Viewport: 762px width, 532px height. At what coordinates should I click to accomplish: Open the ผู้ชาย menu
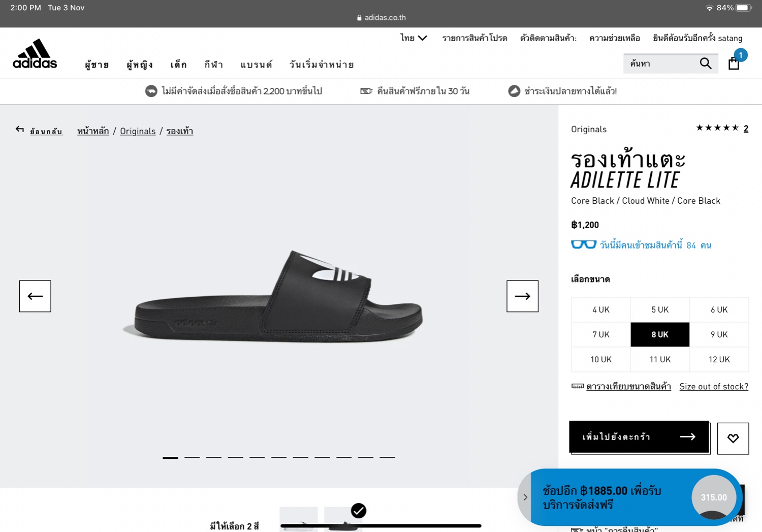pyautogui.click(x=97, y=65)
